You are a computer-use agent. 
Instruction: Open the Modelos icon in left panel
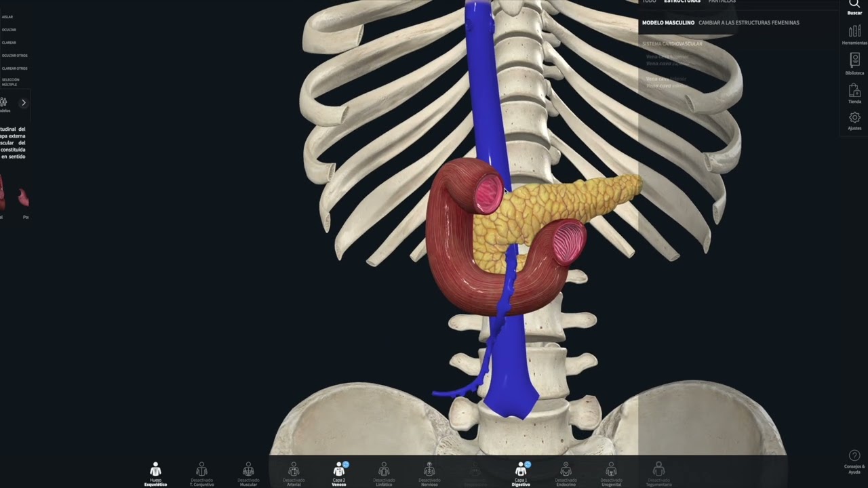[3, 104]
